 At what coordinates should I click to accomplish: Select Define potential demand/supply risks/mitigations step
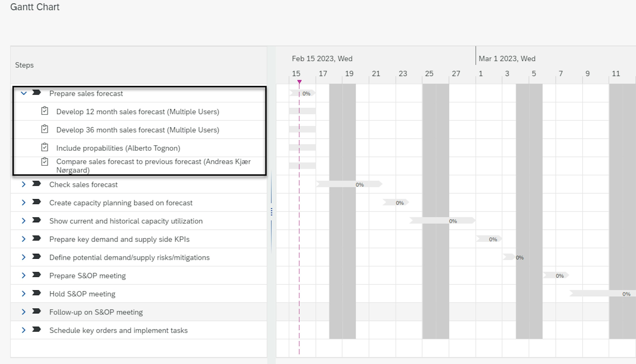pyautogui.click(x=129, y=258)
